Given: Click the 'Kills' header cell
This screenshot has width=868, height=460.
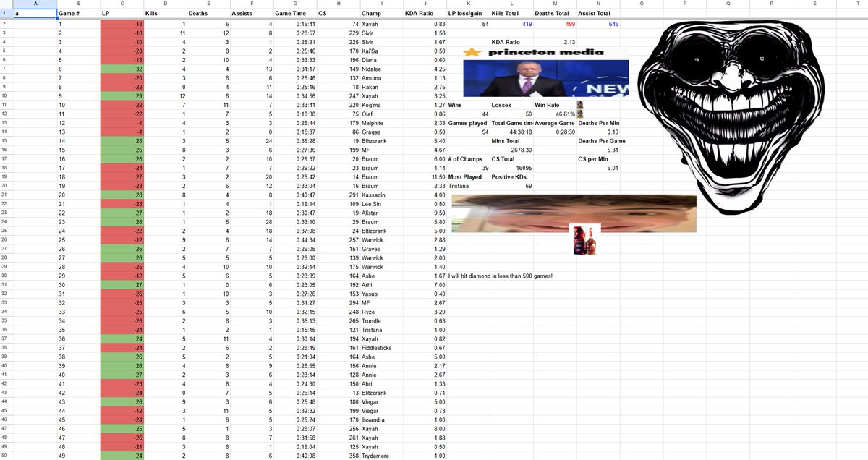Looking at the screenshot, I should [165, 14].
